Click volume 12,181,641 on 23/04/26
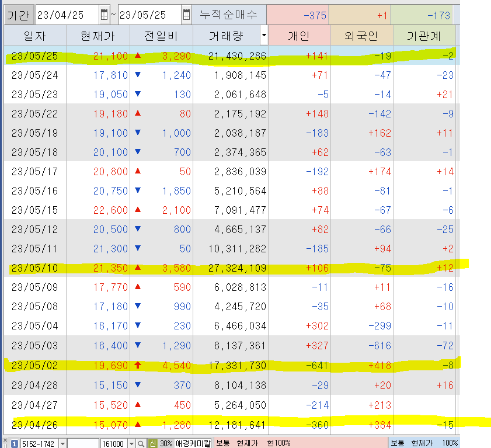The height and width of the screenshot is (448, 491). (238, 425)
